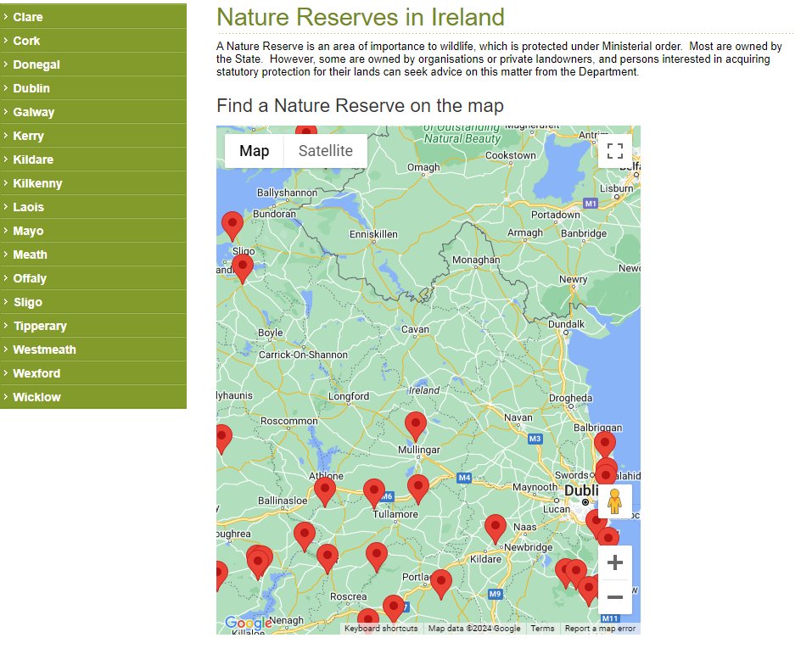Click the Newry town label

click(574, 280)
